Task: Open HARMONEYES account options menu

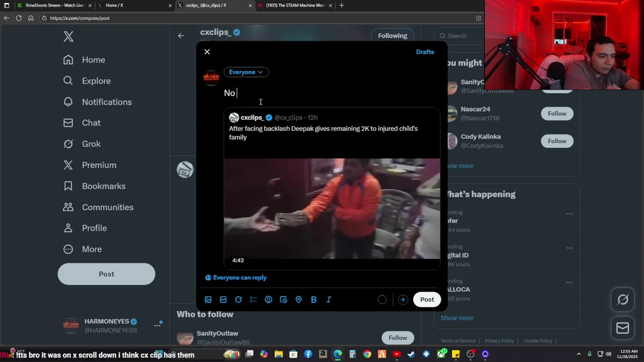Action: (x=157, y=326)
